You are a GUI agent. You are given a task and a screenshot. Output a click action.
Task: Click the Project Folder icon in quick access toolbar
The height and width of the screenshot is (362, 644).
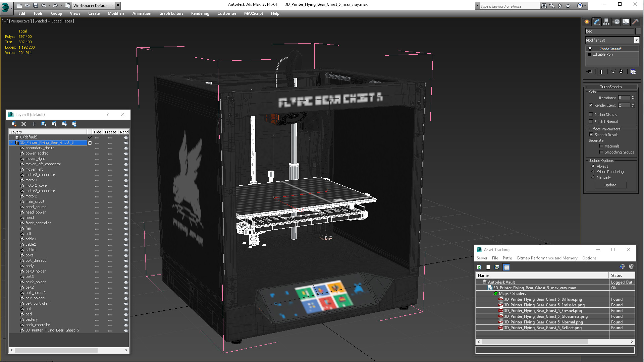(x=68, y=5)
